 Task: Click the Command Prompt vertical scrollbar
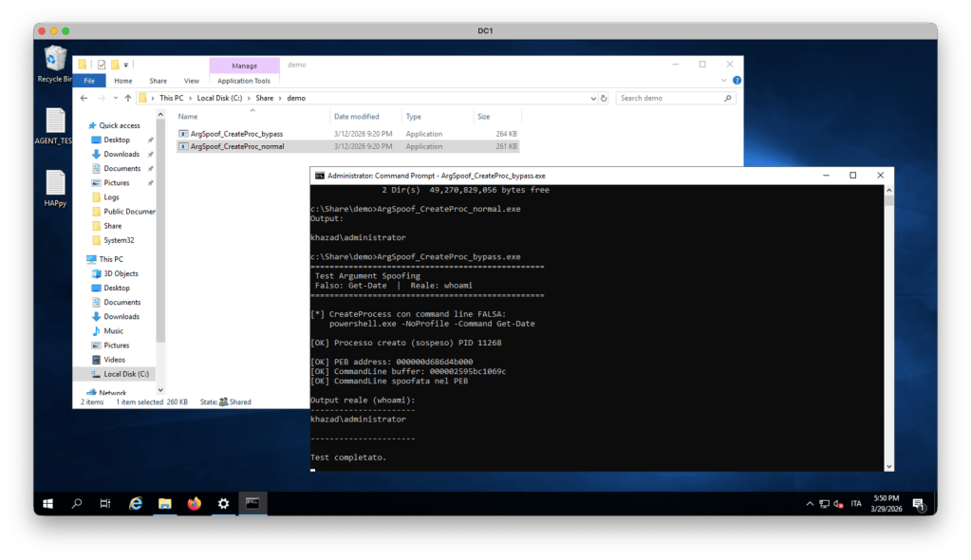click(x=888, y=323)
